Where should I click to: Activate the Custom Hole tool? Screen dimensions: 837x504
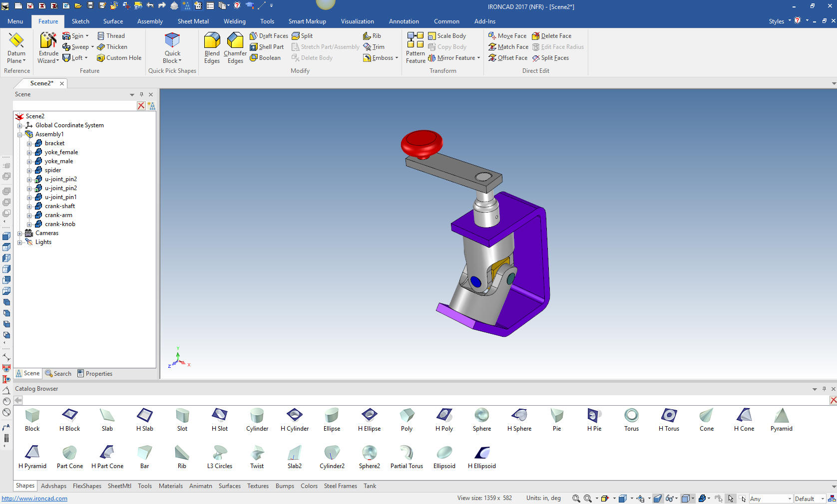point(119,58)
